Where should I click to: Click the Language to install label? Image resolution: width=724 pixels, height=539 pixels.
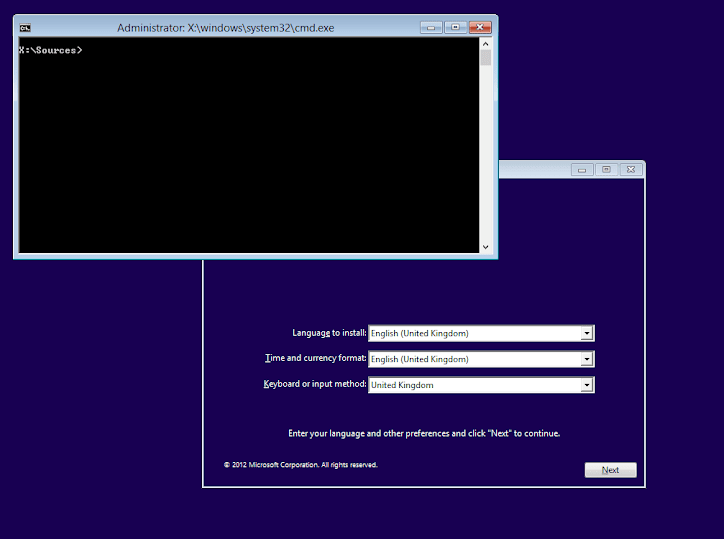coord(329,333)
